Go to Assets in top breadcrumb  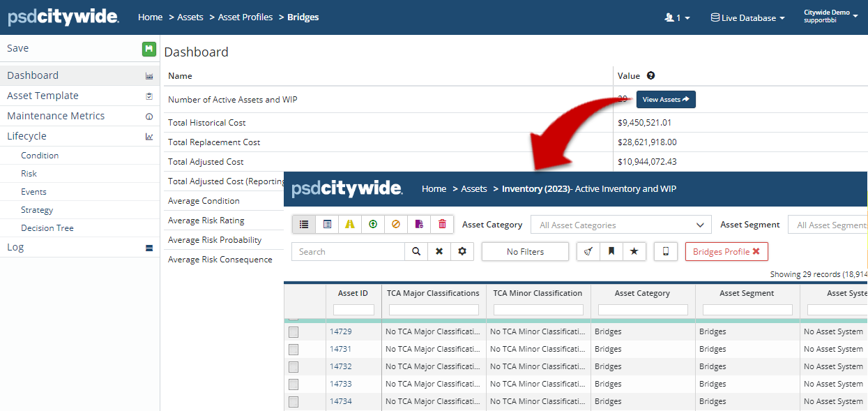(x=190, y=17)
